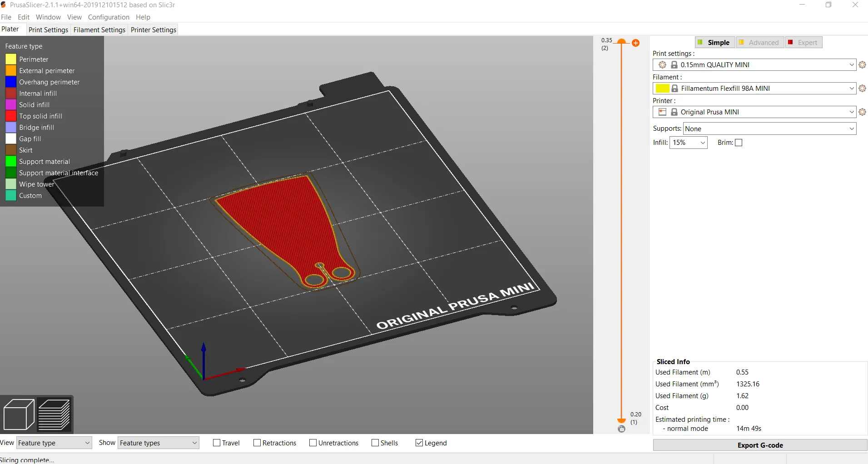Expand the Supports dropdown
868x464 pixels.
[x=769, y=129]
